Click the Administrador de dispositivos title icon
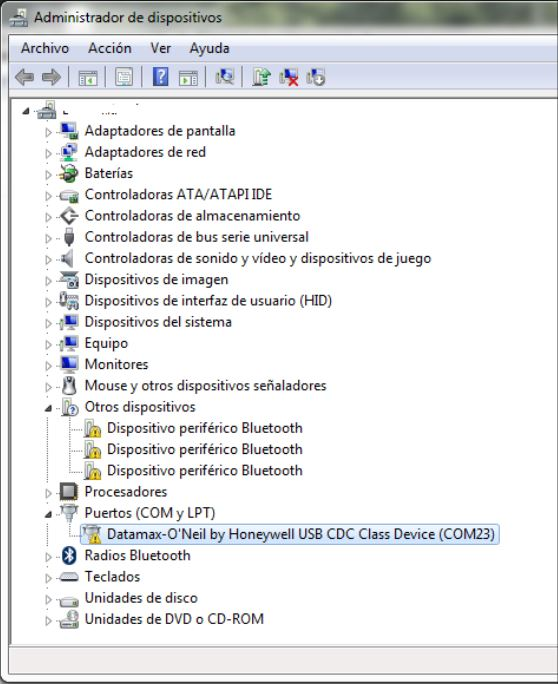 click(x=18, y=17)
